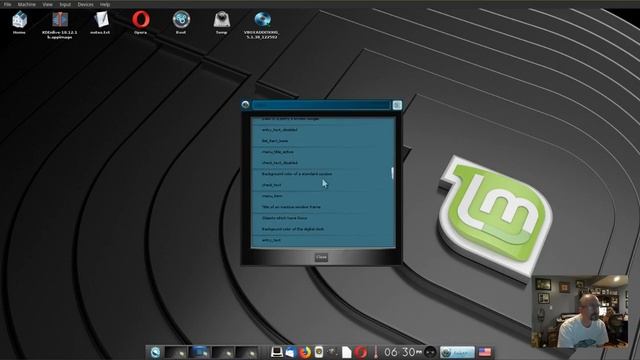
Task: Open the Home desktop icon
Action: point(19,22)
